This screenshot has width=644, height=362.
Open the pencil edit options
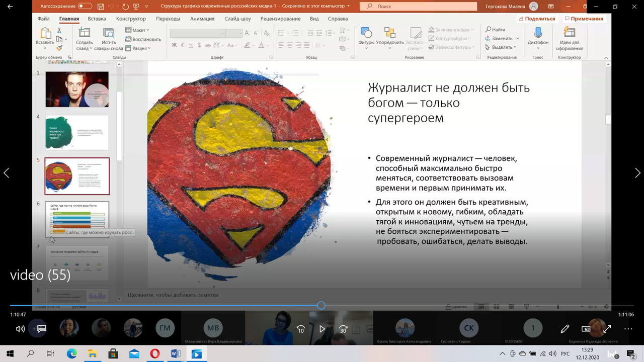coord(565,329)
